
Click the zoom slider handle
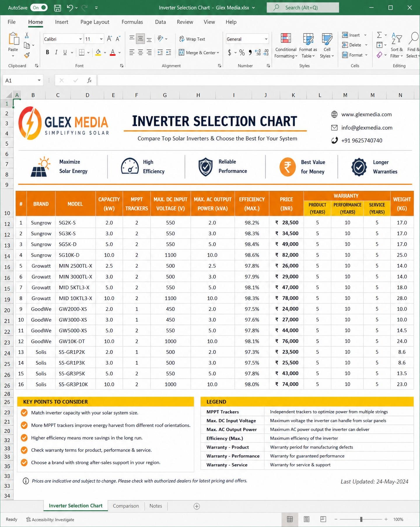361,519
